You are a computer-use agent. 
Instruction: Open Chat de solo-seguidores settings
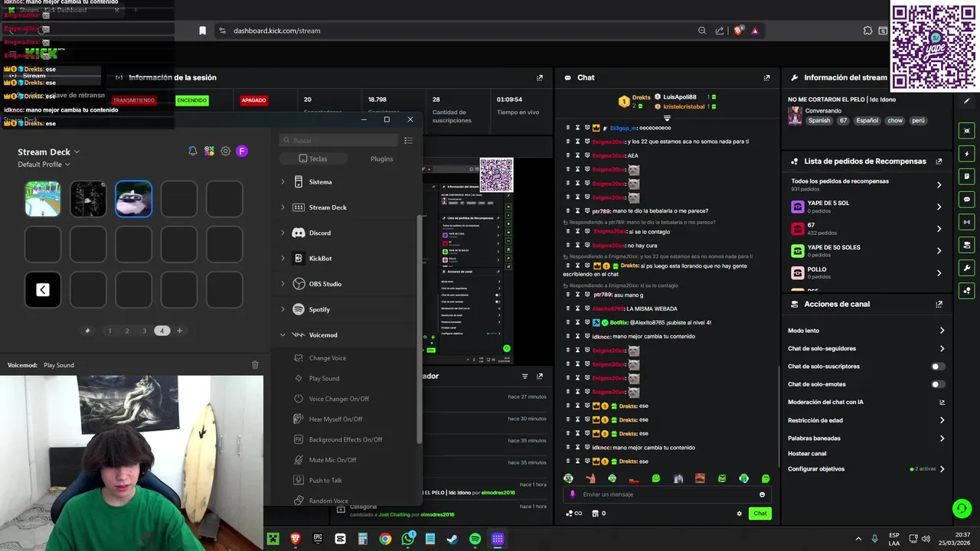[x=866, y=348]
